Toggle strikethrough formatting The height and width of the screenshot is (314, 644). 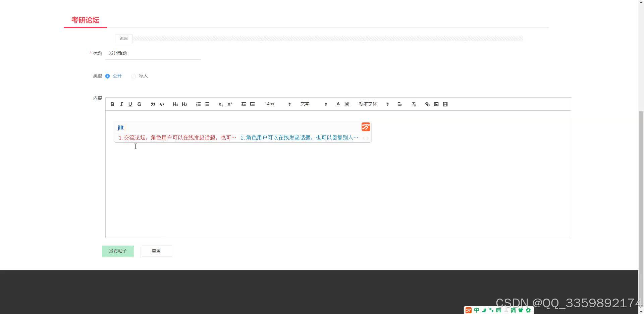pos(140,104)
